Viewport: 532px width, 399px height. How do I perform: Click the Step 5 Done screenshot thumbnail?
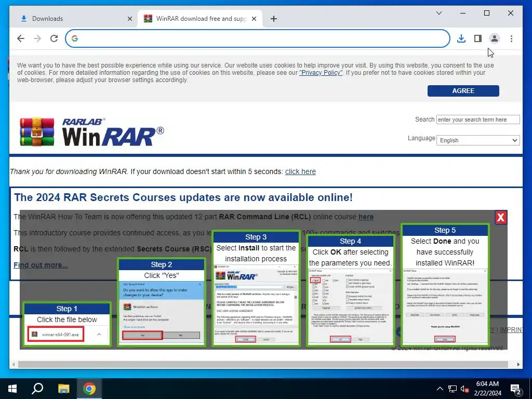coord(445,306)
